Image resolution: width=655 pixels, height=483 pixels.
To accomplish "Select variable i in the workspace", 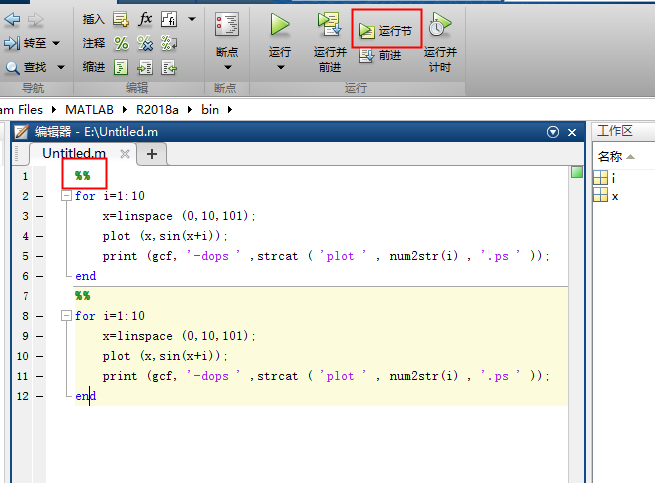I will pyautogui.click(x=605, y=178).
